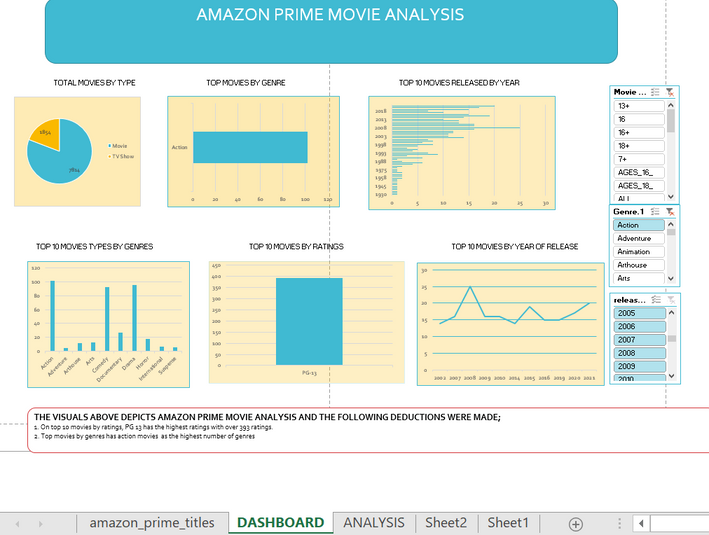Select the DASHBOARD sheet tab
The image size is (709, 535).
(x=280, y=523)
